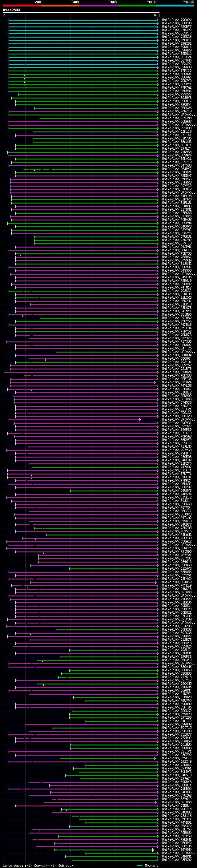Click the green ~80% identity color segment
This screenshot has width=197, height=868.
pos(137,6)
